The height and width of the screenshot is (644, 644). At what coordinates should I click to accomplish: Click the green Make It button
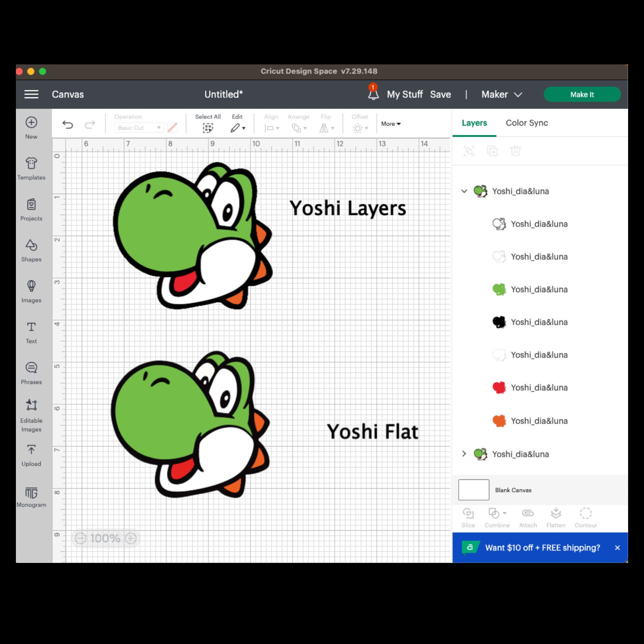coord(582,94)
